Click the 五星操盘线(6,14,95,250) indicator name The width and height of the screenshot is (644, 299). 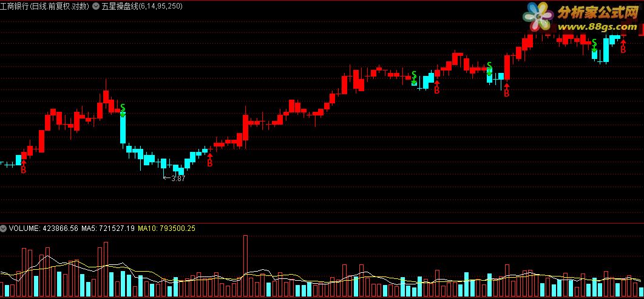pyautogui.click(x=141, y=6)
